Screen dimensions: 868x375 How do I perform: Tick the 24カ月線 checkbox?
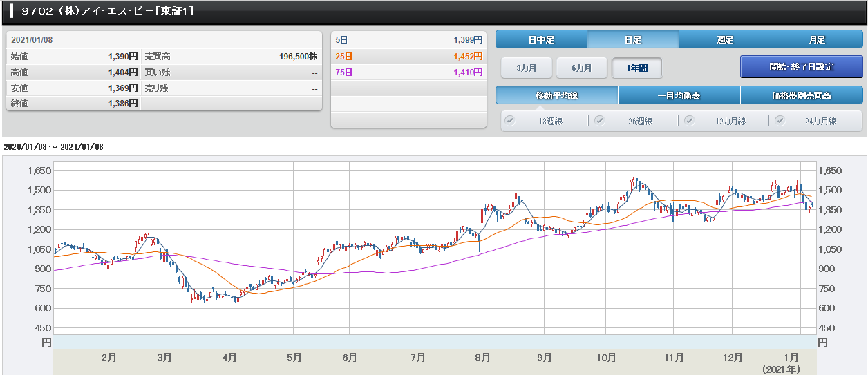click(780, 120)
